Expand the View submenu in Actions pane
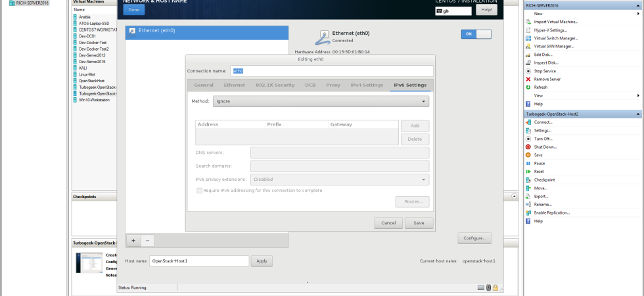Image resolution: width=644 pixels, height=296 pixels. click(638, 96)
